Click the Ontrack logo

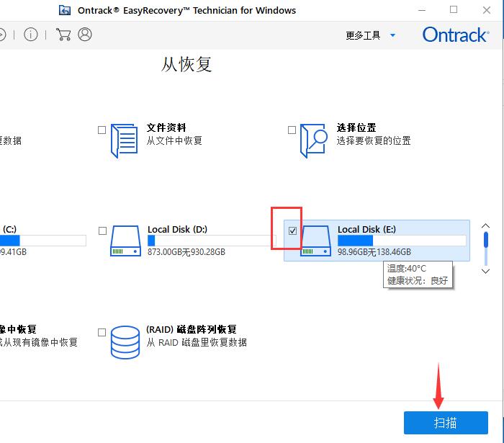(x=456, y=35)
